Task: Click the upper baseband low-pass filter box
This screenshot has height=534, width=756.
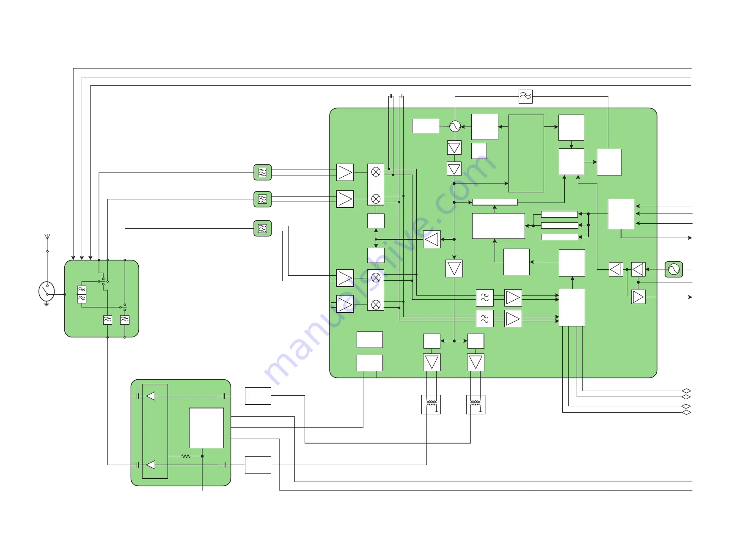Action: (x=485, y=298)
